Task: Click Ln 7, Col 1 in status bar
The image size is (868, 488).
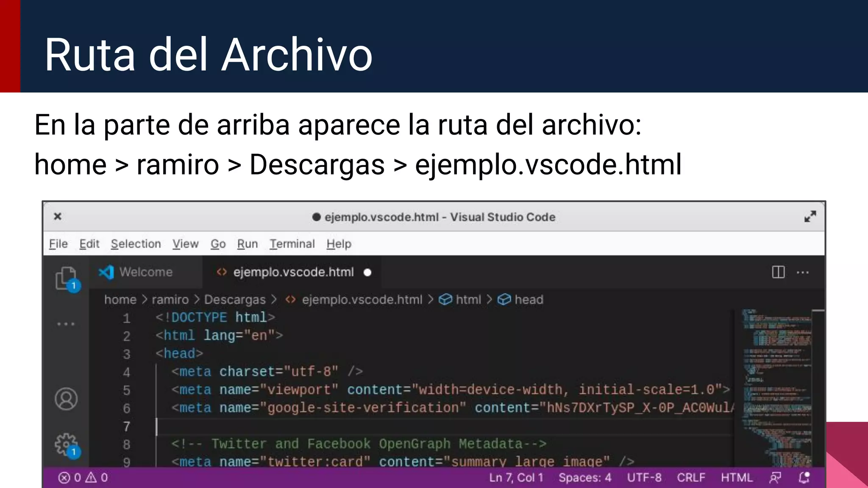Action: [516, 478]
